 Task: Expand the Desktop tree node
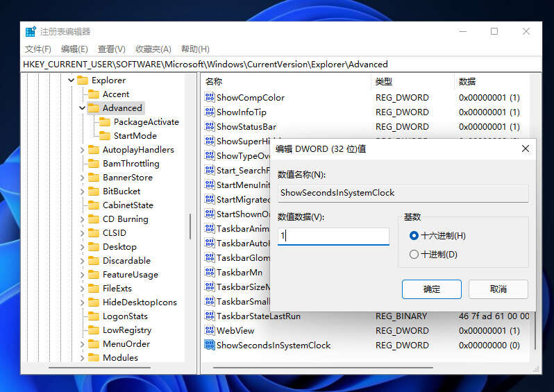[82, 247]
